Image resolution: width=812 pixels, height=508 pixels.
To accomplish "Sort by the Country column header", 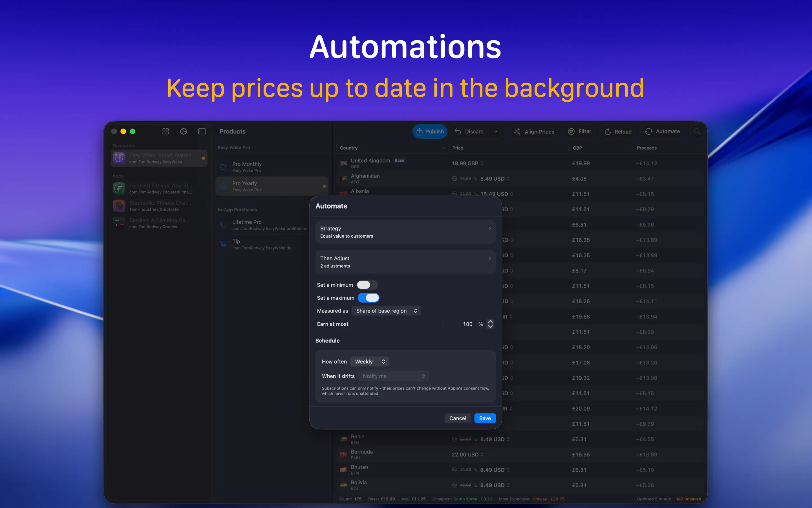I will [x=392, y=148].
